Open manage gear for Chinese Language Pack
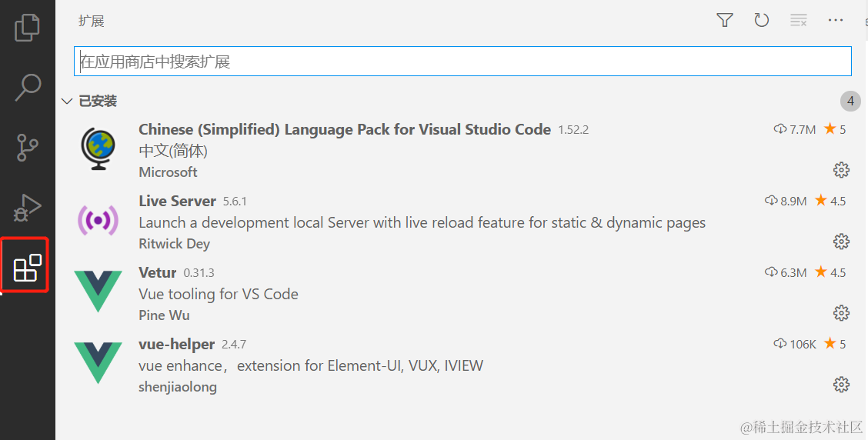The height and width of the screenshot is (440, 868). pyautogui.click(x=841, y=170)
